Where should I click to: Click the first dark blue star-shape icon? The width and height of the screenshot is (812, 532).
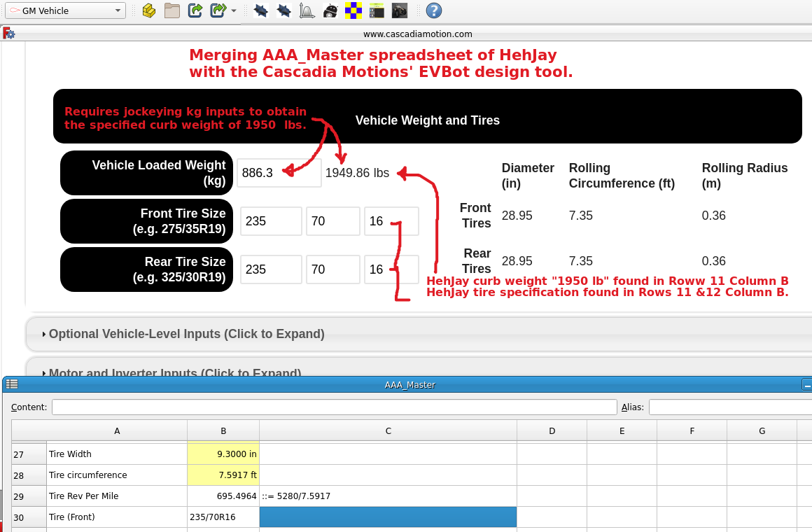[260, 10]
